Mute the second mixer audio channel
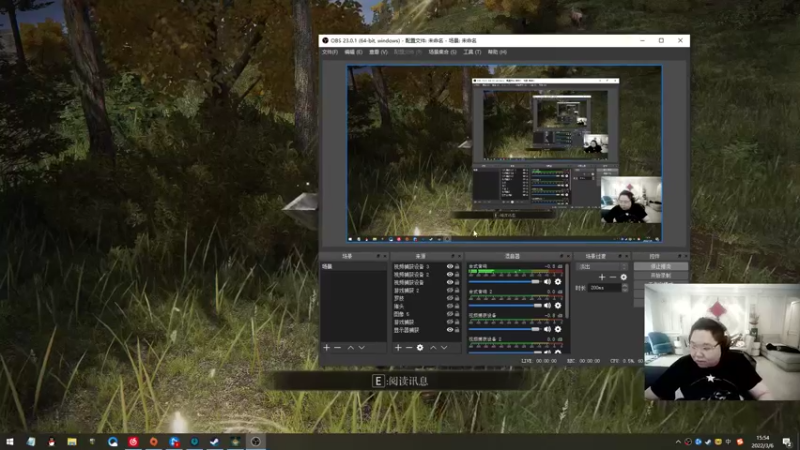Image resolution: width=800 pixels, height=450 pixels. click(x=547, y=306)
